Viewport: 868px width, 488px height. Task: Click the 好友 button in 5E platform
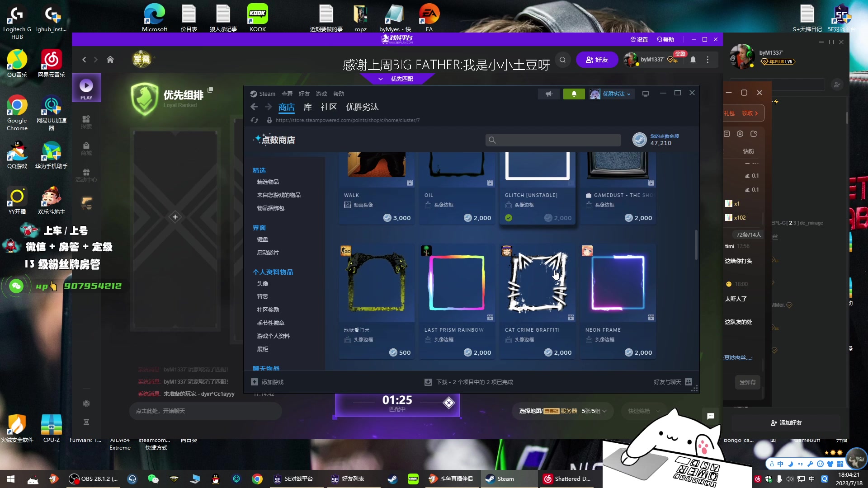597,60
